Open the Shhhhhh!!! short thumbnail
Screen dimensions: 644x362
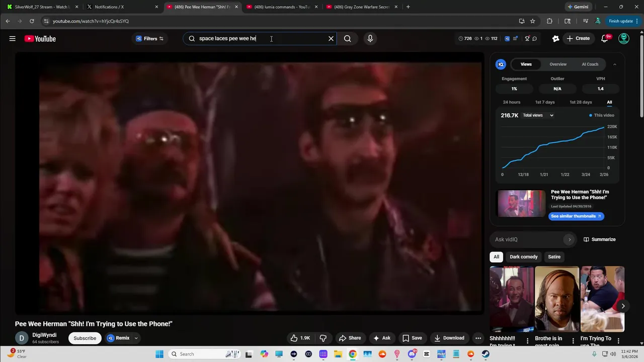tap(512, 299)
